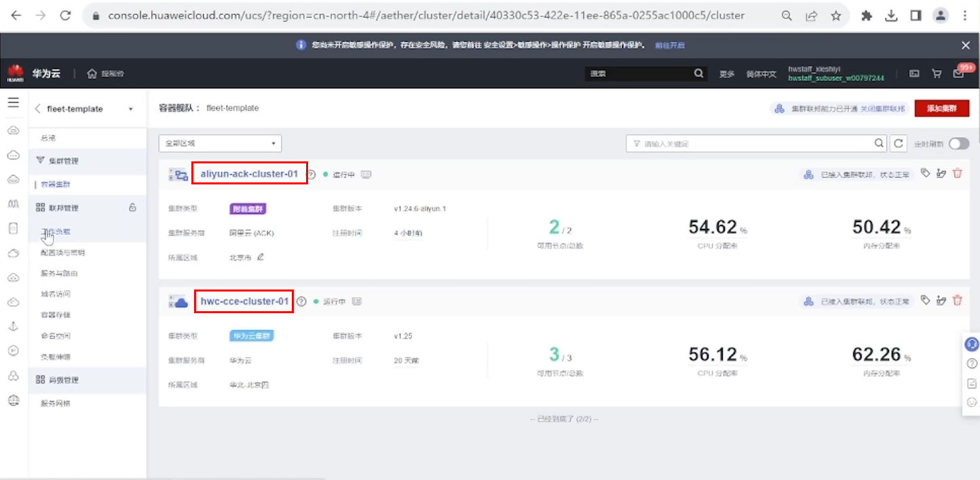Open the floating feedback notepad icon

(971, 383)
